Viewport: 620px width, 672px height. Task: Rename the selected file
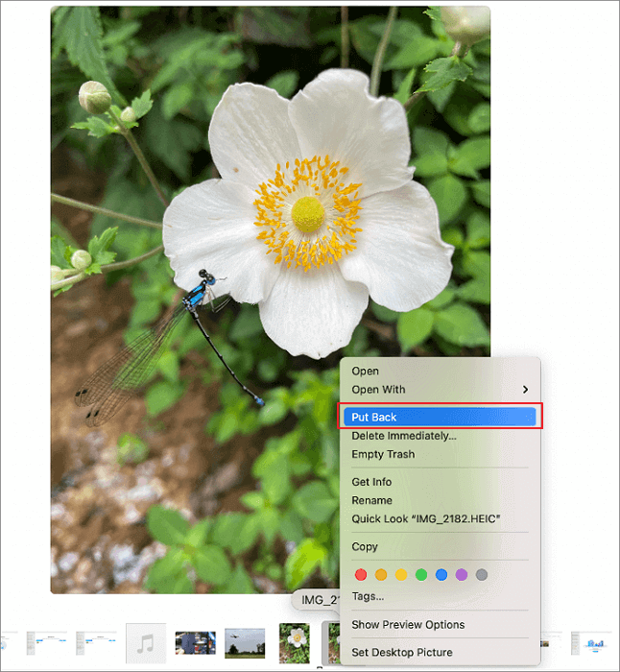pos(371,500)
